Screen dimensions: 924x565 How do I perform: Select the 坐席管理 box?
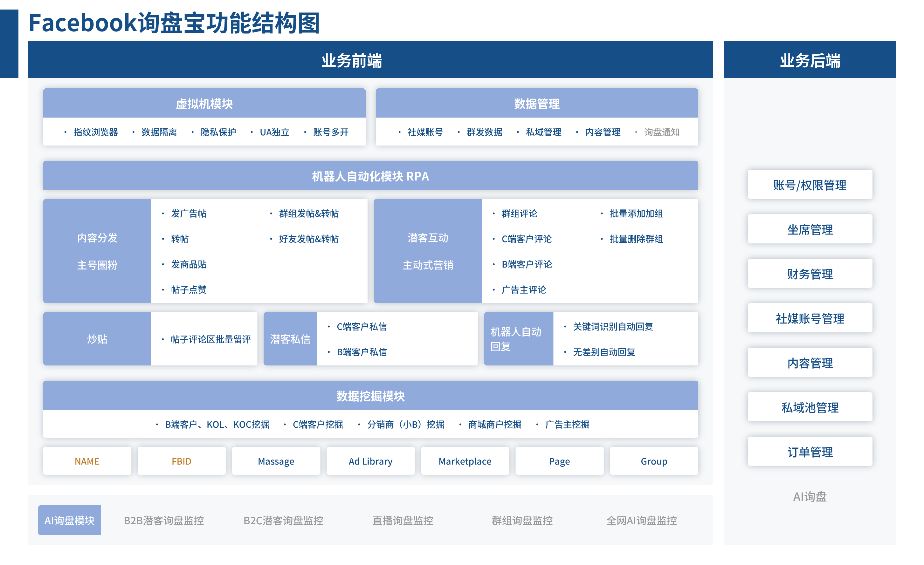(810, 229)
